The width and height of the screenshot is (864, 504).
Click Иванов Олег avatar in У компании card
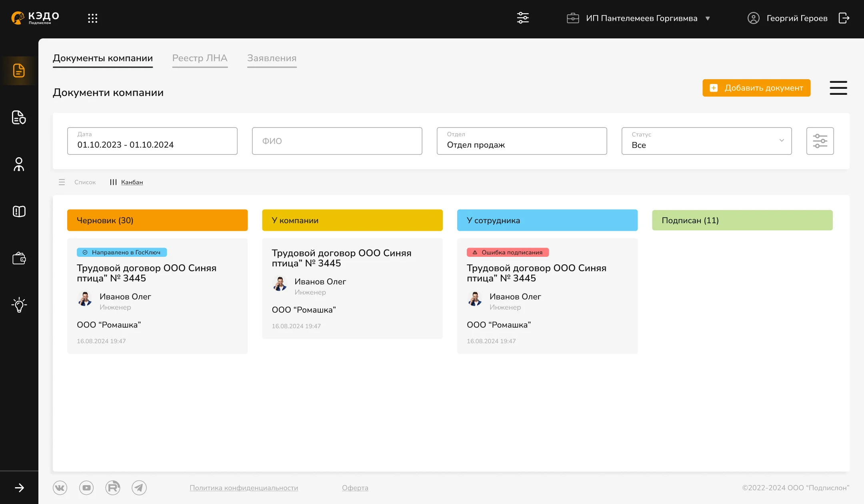click(280, 284)
